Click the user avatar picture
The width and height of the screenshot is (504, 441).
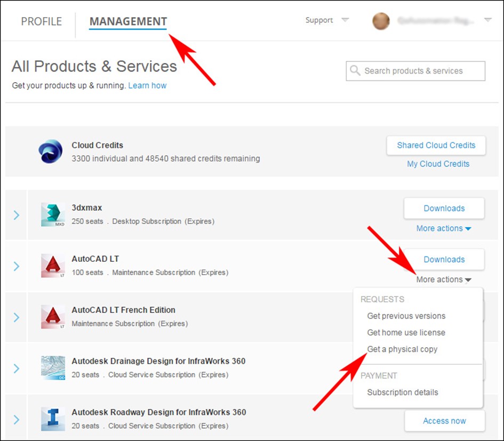click(381, 21)
